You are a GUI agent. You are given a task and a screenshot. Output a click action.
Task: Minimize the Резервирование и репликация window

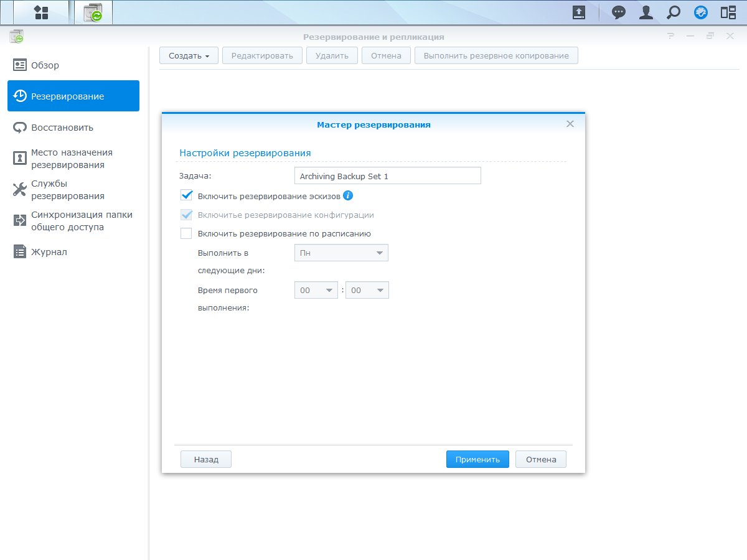pos(690,37)
